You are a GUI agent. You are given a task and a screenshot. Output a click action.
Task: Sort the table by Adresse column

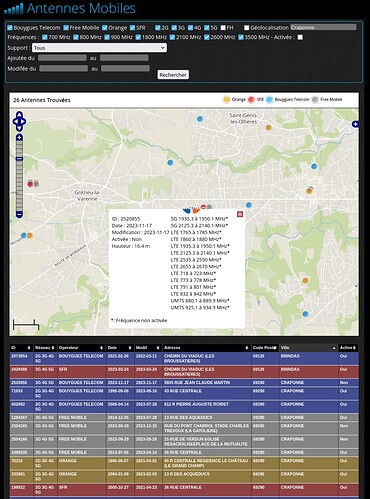(x=206, y=348)
